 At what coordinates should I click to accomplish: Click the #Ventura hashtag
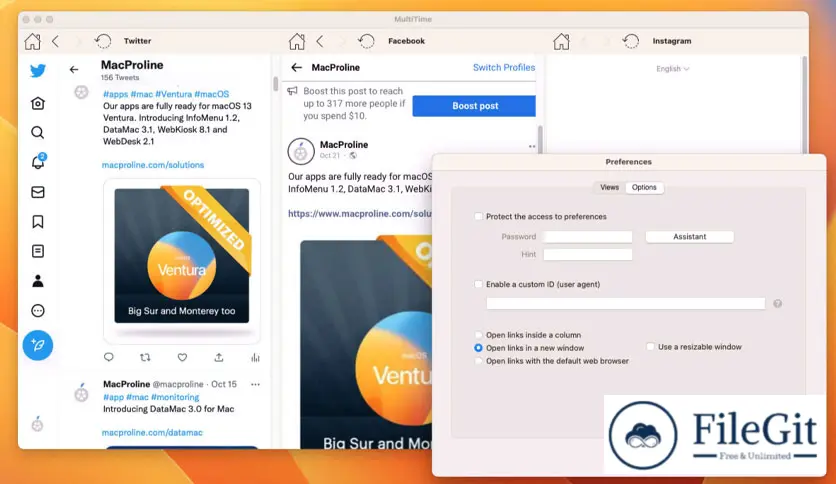[174, 94]
